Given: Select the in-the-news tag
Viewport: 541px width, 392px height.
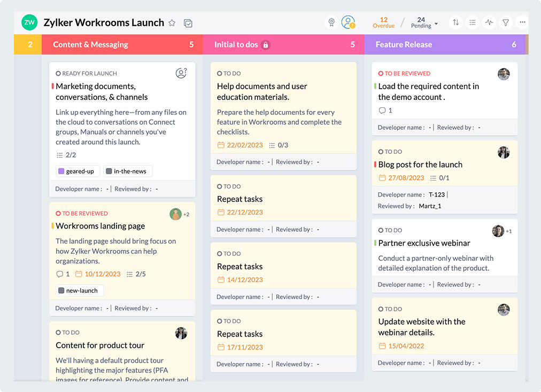Looking at the screenshot, I should tap(128, 171).
